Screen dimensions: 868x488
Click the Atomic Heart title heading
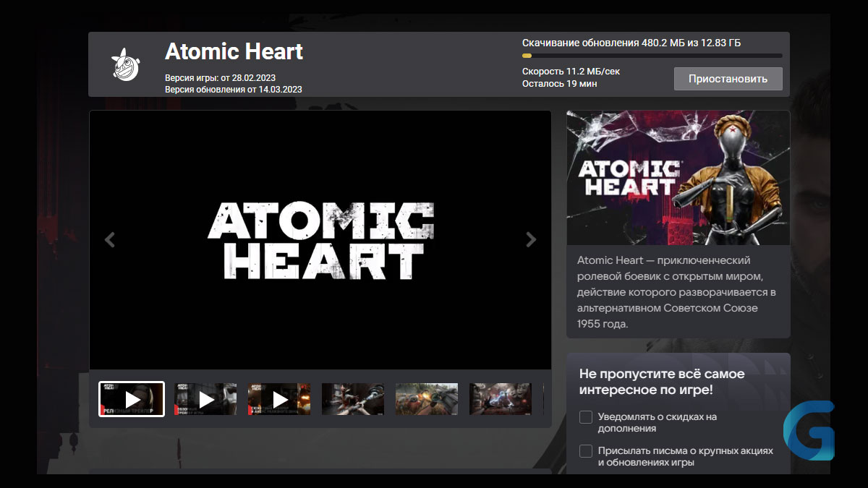234,51
